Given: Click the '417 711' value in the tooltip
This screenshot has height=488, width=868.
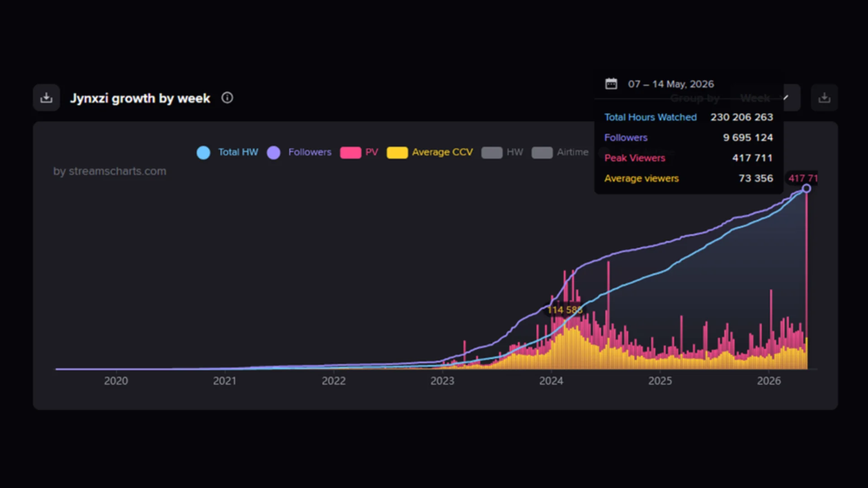Looking at the screenshot, I should [752, 158].
